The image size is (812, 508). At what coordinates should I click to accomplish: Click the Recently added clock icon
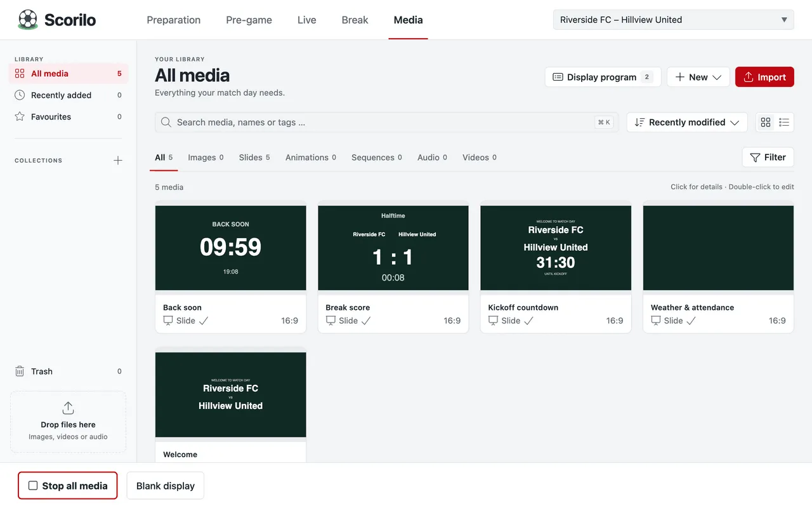pos(20,95)
